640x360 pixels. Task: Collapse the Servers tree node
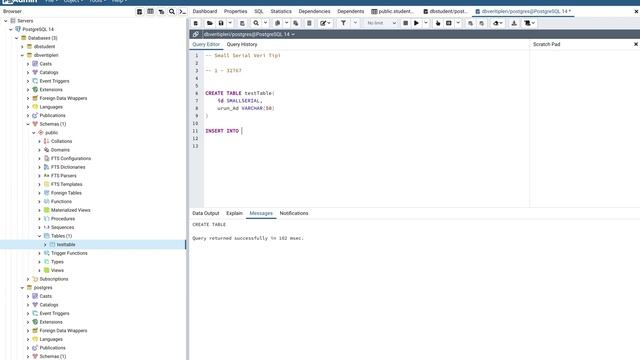(6, 21)
